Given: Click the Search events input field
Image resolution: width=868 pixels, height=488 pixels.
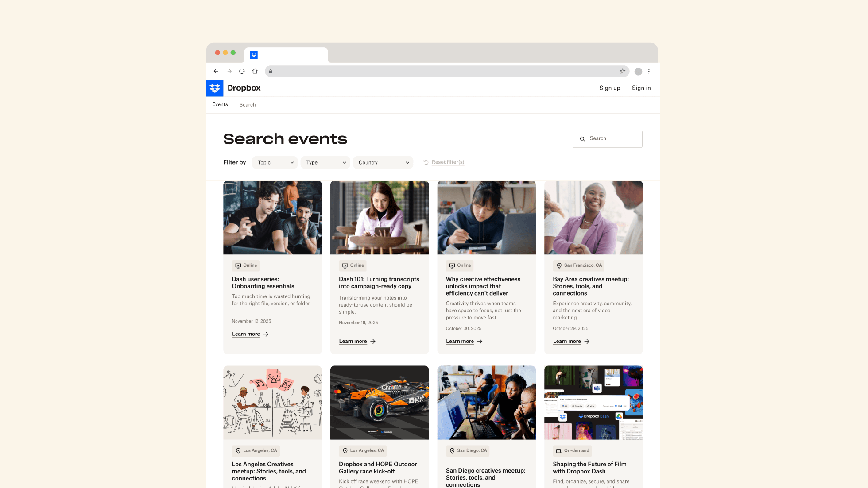Looking at the screenshot, I should 613,139.
